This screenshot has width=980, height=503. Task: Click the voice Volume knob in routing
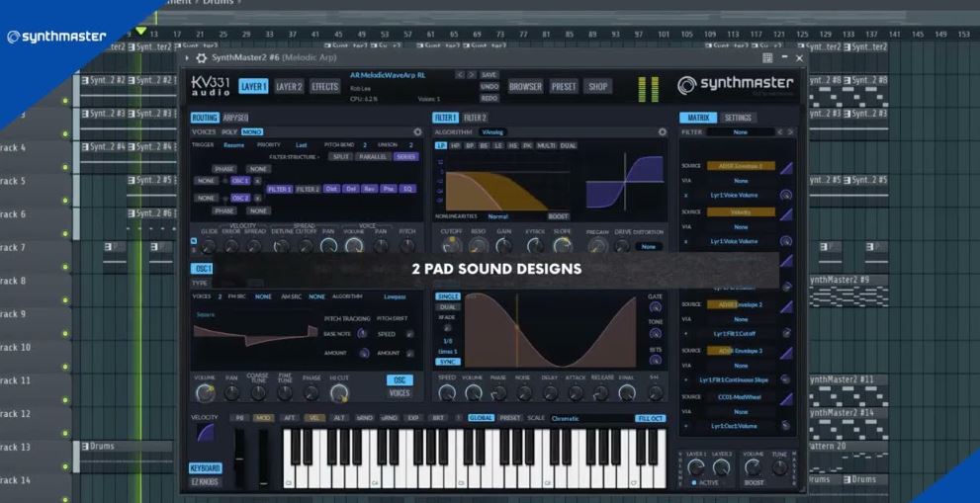pyautogui.click(x=354, y=245)
